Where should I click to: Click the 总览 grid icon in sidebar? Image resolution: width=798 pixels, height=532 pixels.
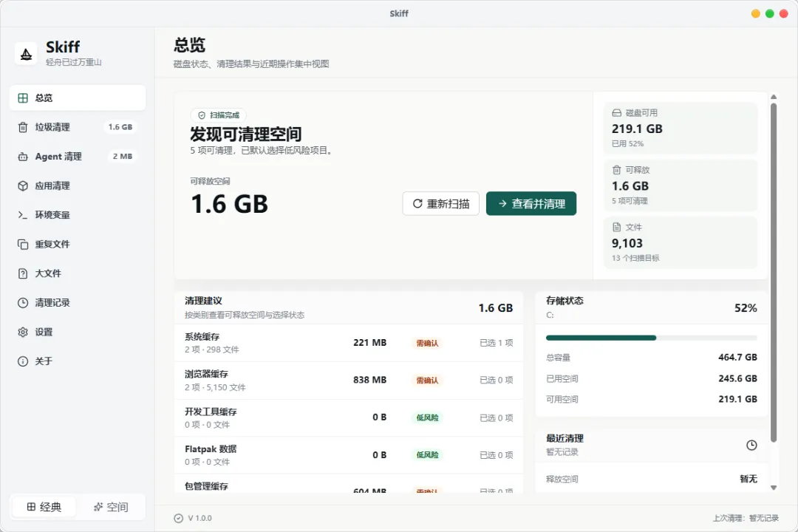click(23, 98)
